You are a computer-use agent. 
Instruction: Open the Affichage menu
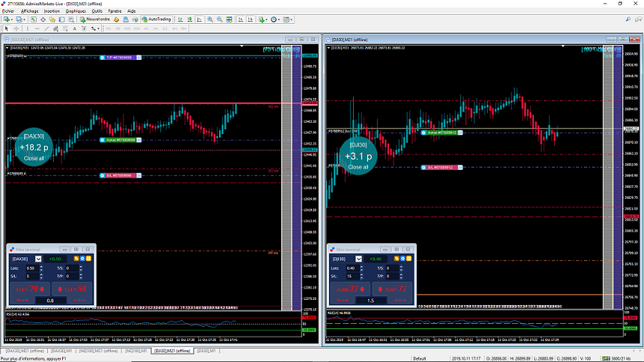coord(29,11)
